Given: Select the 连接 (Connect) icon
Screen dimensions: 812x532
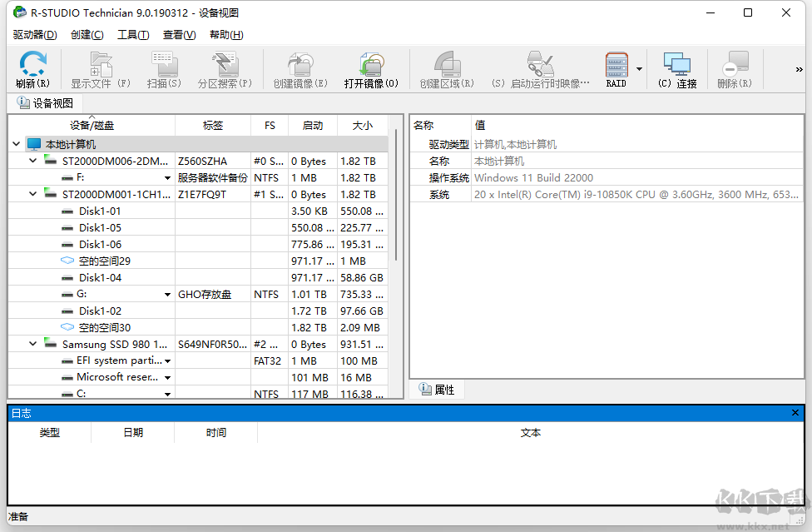Looking at the screenshot, I should point(676,68).
